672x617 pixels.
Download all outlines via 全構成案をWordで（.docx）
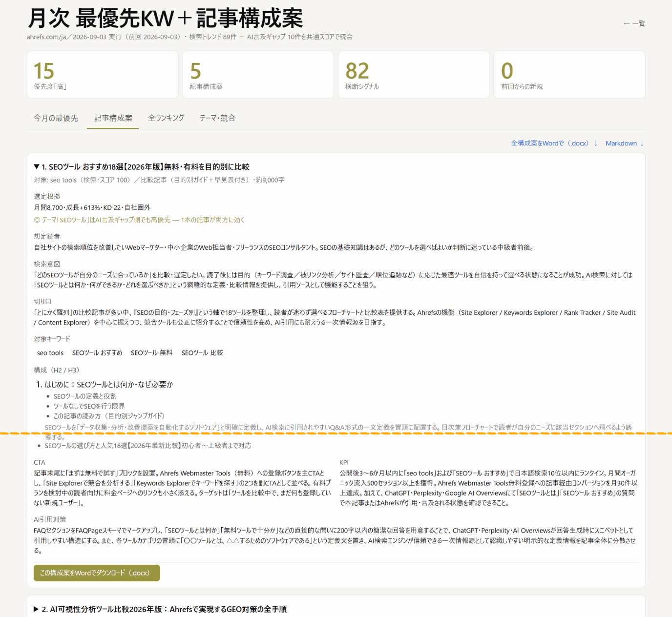(x=554, y=143)
